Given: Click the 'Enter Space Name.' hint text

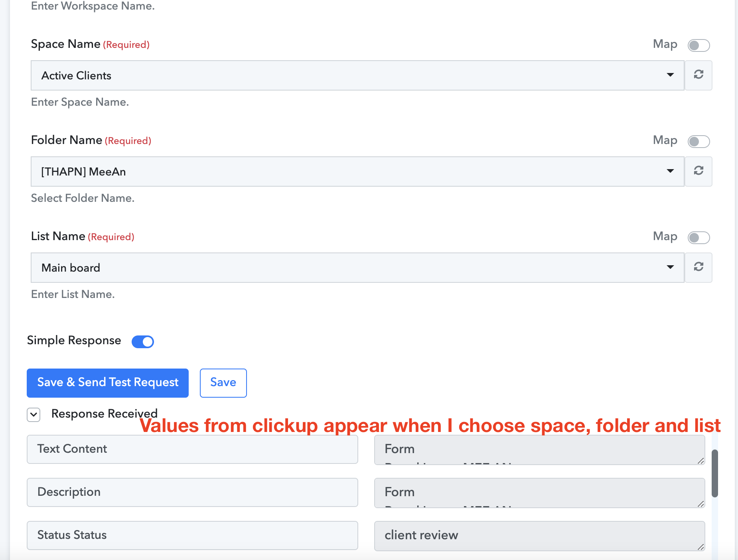Looking at the screenshot, I should coord(80,102).
